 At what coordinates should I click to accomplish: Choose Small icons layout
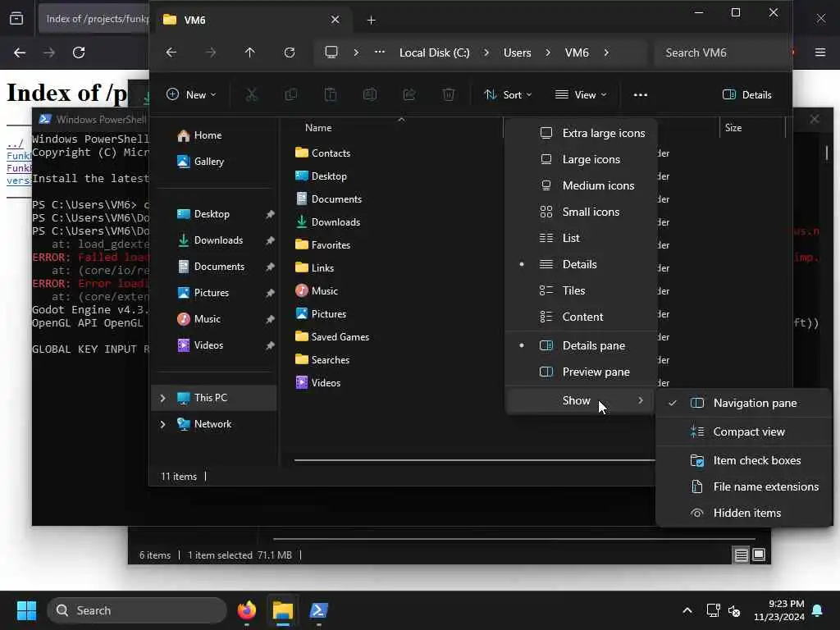582,212
